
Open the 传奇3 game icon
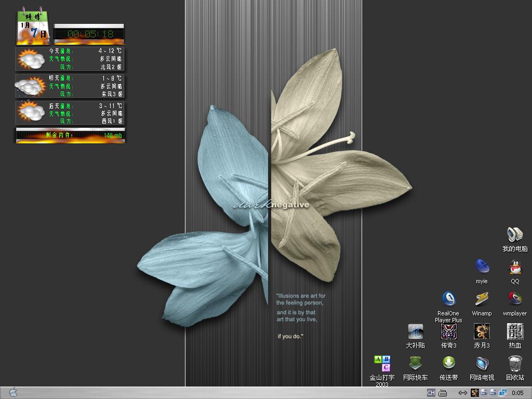coord(449,331)
